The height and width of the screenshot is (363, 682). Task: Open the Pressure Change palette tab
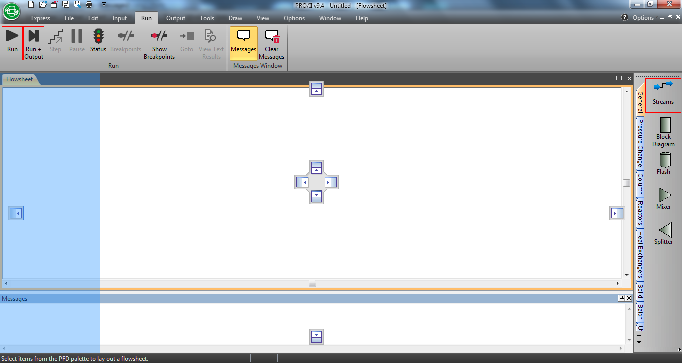coord(640,143)
